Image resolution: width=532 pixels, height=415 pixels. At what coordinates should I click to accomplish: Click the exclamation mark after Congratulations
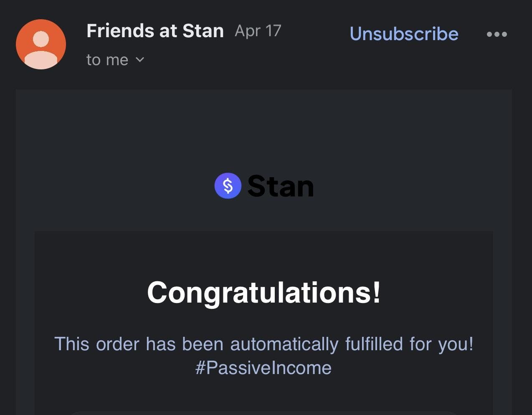[377, 292]
